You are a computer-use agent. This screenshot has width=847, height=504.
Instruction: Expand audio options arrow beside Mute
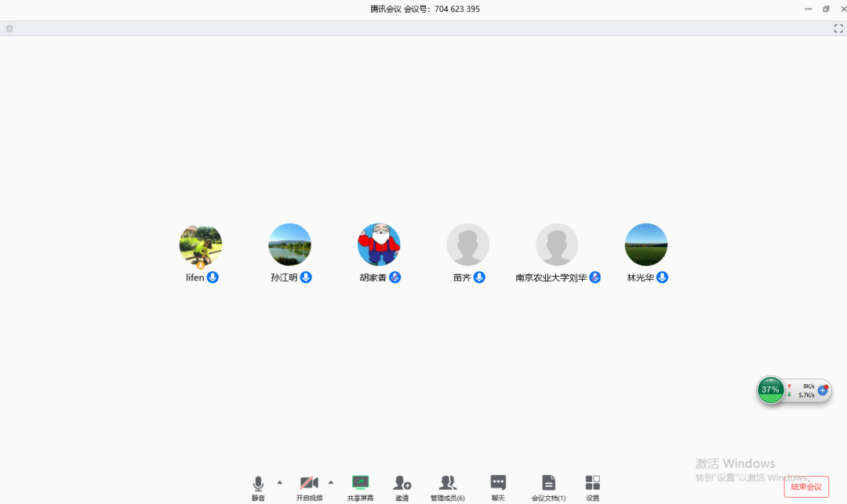[280, 482]
